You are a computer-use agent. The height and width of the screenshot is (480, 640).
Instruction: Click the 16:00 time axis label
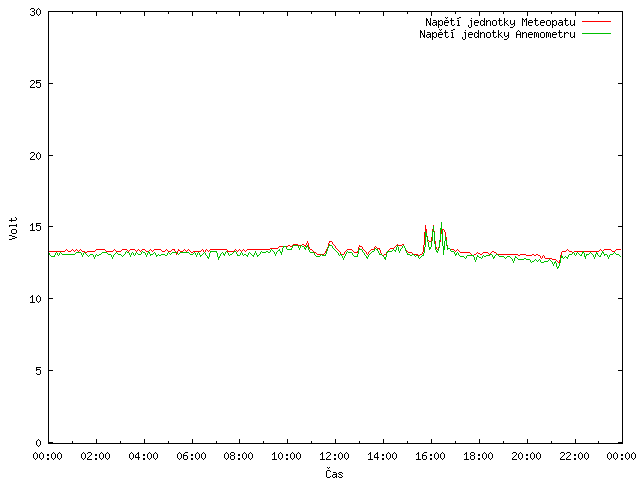tap(431, 456)
